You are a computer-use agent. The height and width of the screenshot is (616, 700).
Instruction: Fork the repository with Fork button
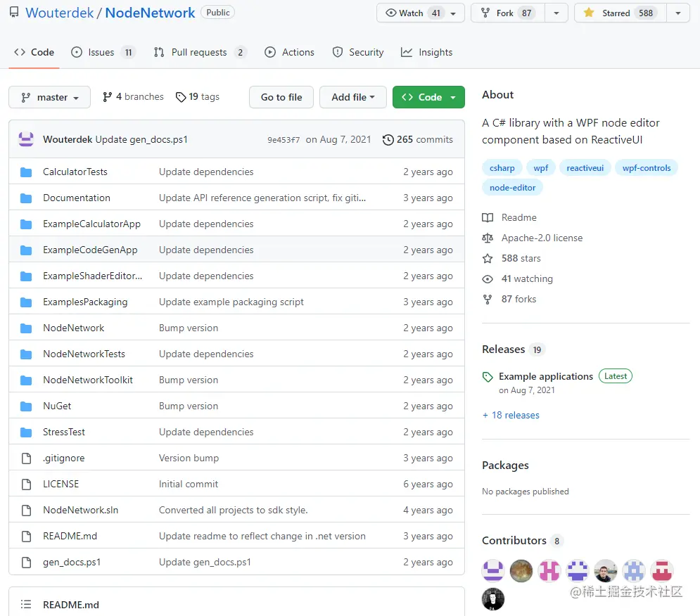pos(508,13)
